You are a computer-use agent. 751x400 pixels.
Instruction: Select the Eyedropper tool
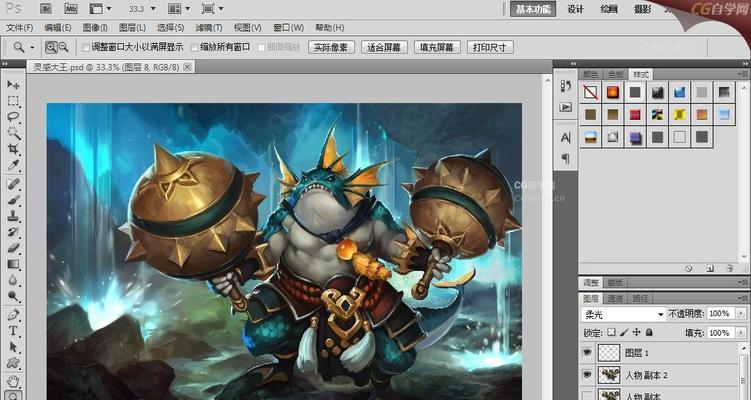(13, 166)
